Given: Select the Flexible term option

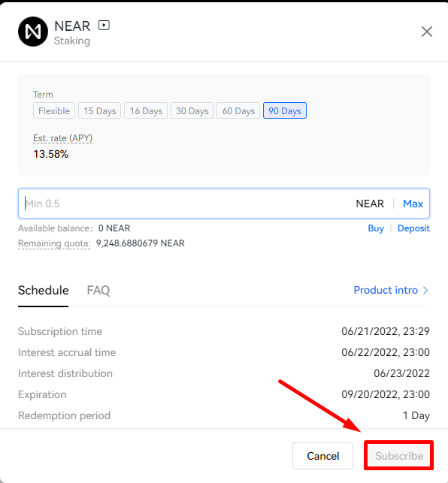Looking at the screenshot, I should (x=54, y=110).
